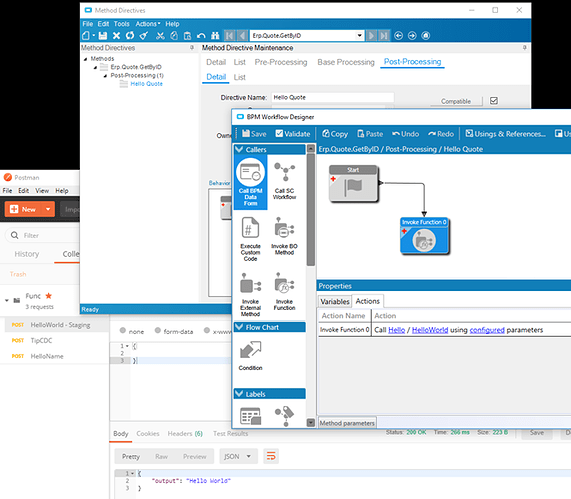The width and height of the screenshot is (571, 499).
Task: Open the JSON format dropdown
Action: click(x=238, y=456)
